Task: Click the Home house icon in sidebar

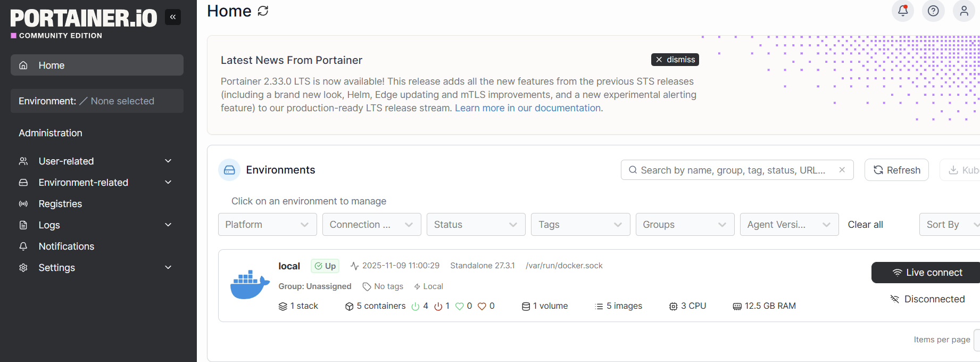Action: [x=23, y=65]
